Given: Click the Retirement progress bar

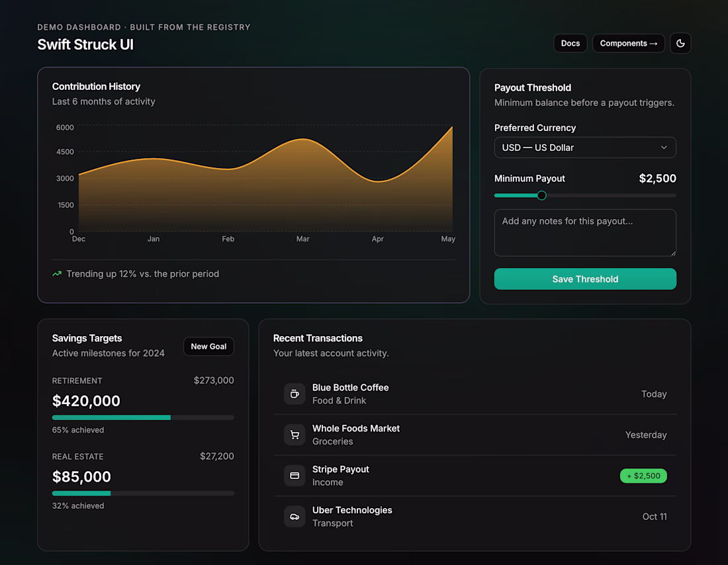Looking at the screenshot, I should pos(143,418).
